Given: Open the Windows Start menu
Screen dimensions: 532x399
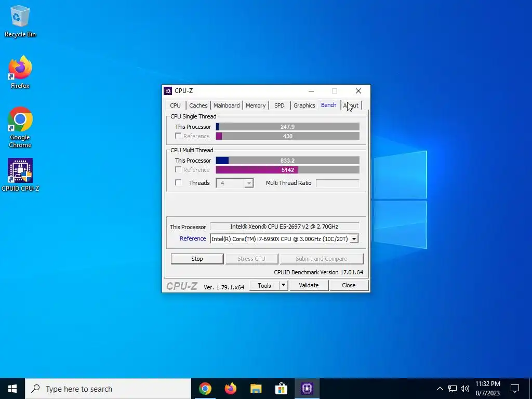Looking at the screenshot, I should click(x=12, y=389).
